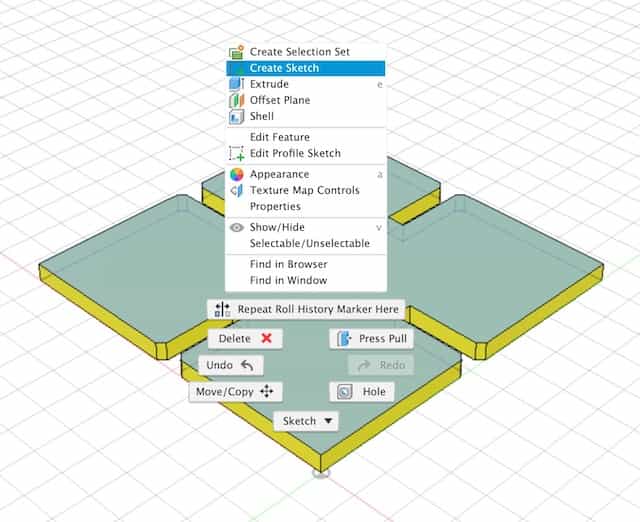Choose Find in Window
640x522 pixels.
click(x=305, y=280)
